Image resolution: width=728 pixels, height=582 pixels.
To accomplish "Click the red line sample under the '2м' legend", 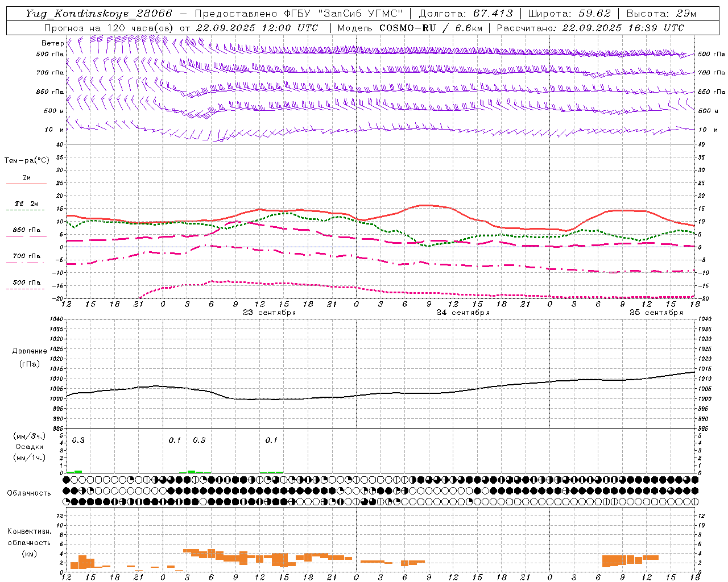I will [26, 184].
